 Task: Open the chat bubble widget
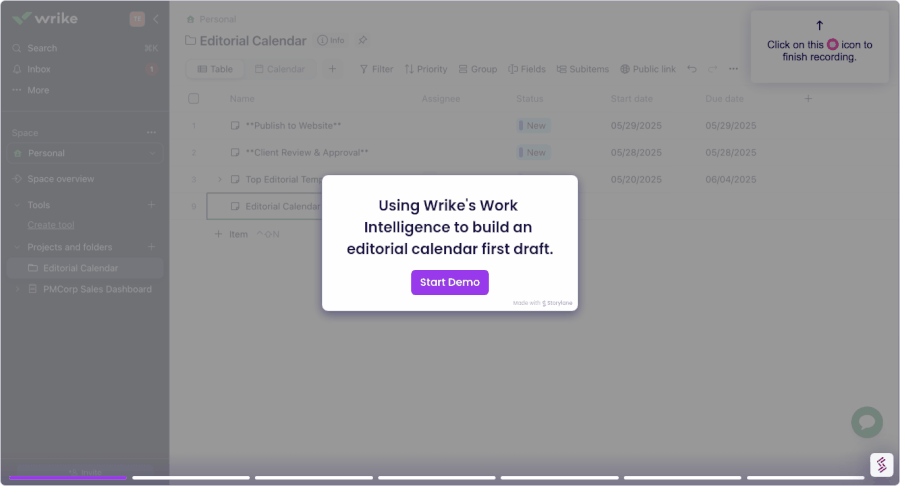(x=867, y=422)
